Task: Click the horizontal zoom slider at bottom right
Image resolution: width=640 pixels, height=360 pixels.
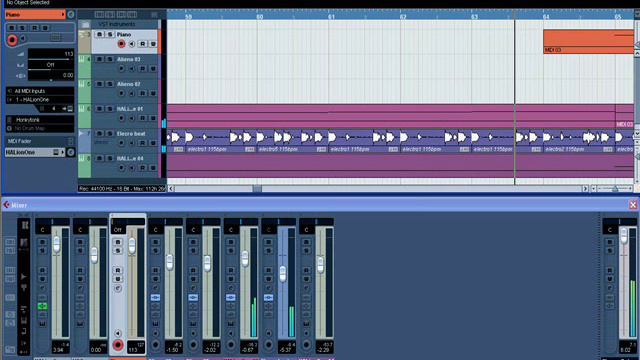Action: click(615, 189)
